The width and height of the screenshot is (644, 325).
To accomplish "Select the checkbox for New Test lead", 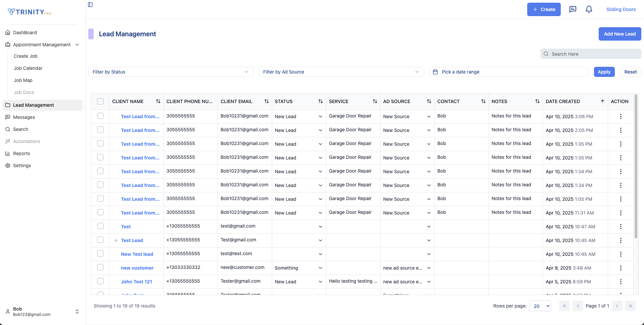I will point(100,253).
